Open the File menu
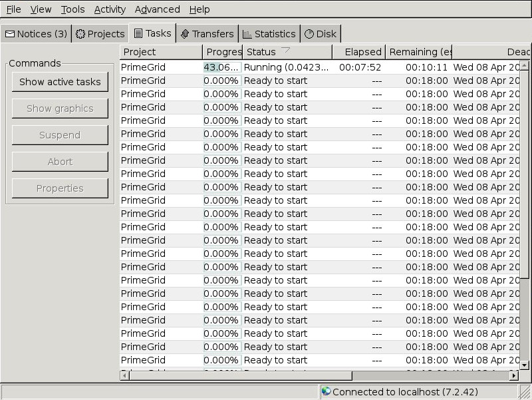Viewport: 532px width, 400px height. pos(13,9)
